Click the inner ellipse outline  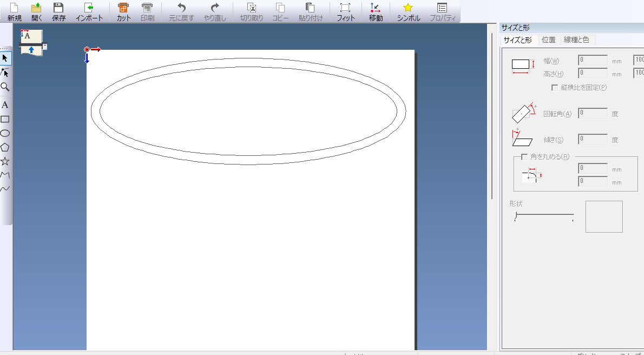[248, 68]
